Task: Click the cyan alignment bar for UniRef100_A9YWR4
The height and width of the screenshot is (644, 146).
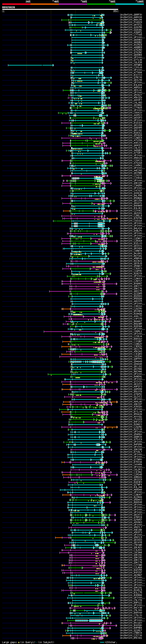Action: pos(31,65)
